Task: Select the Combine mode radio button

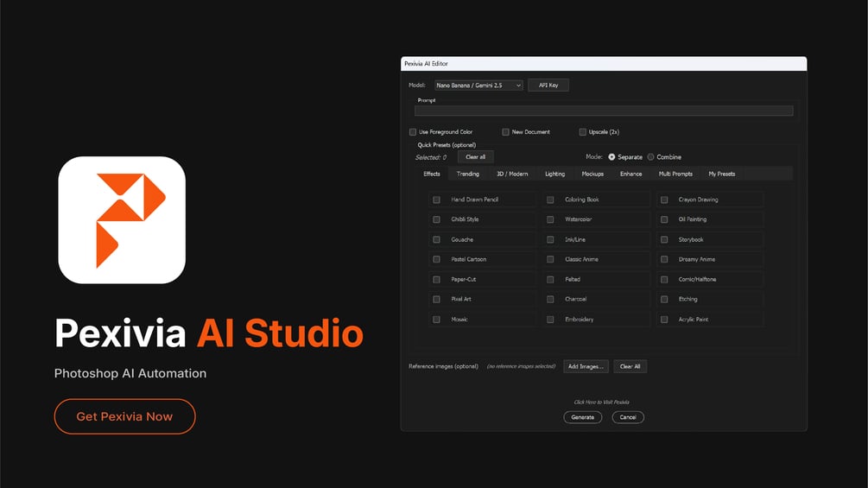Action: coord(651,157)
